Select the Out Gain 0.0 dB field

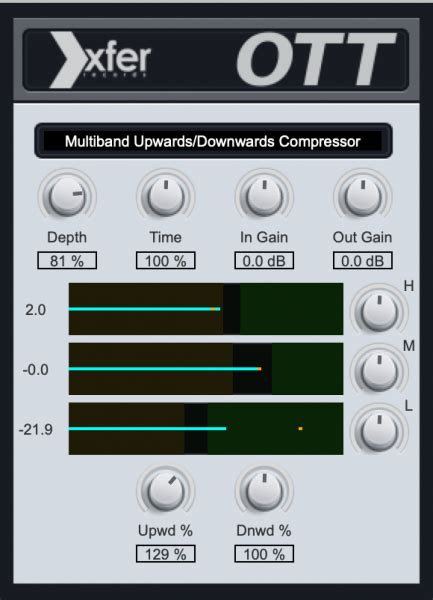point(363,261)
